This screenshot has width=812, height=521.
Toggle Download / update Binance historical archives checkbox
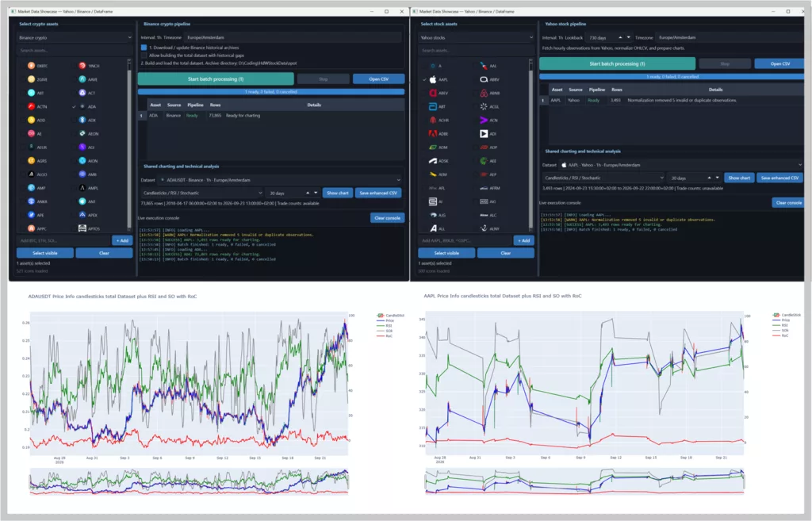pos(144,47)
